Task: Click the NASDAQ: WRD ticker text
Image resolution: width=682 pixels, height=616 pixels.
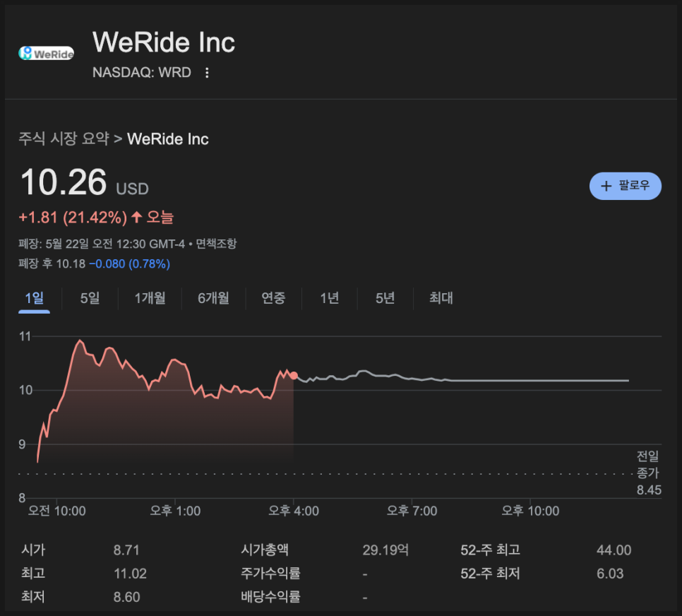Action: pyautogui.click(x=142, y=72)
